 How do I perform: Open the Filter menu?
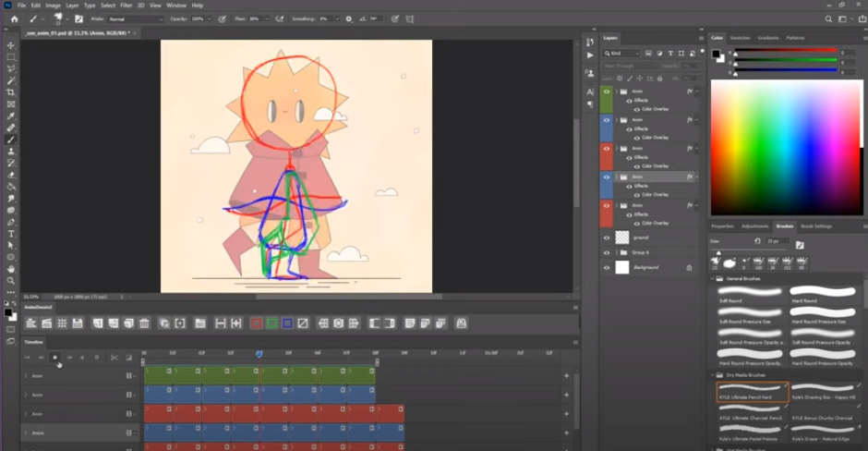[126, 6]
